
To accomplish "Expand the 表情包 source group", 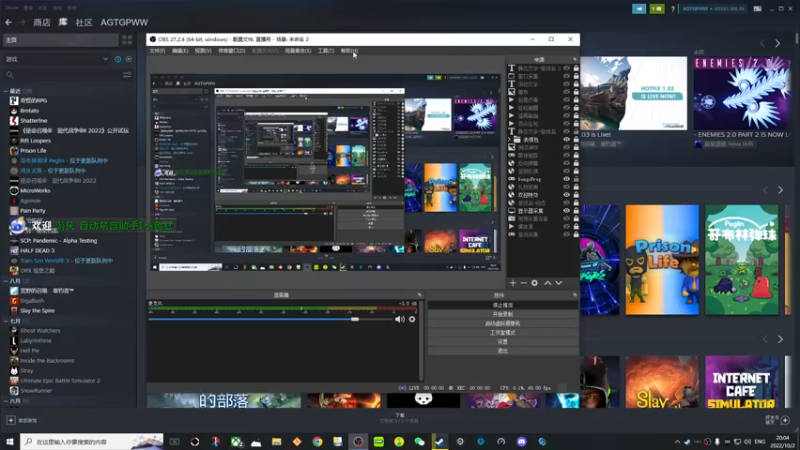I will coord(509,139).
